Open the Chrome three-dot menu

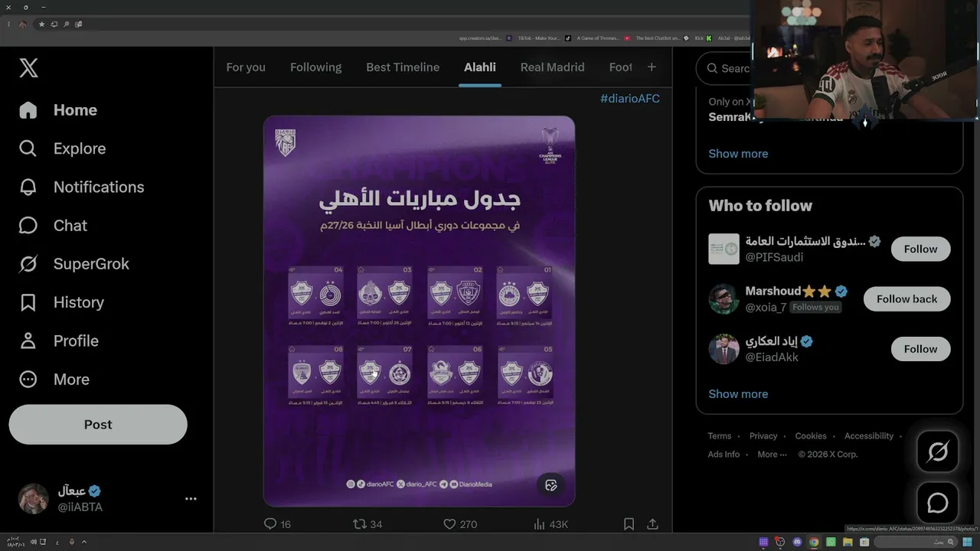(8, 24)
